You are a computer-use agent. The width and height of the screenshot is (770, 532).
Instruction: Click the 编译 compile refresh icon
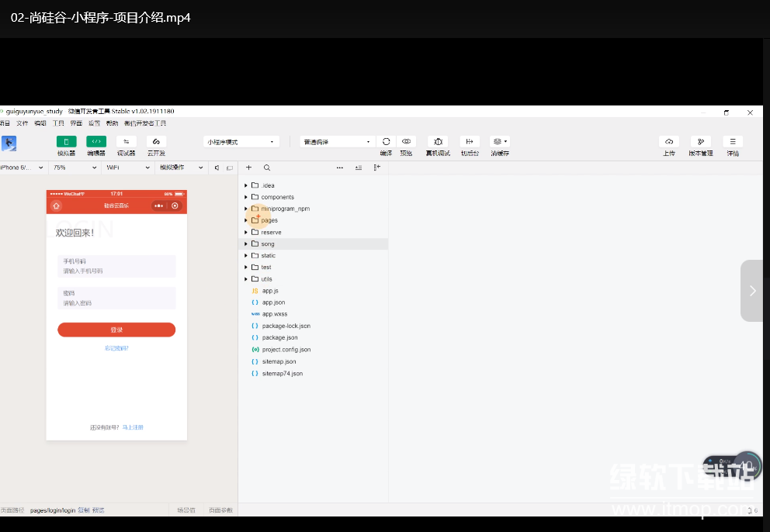386,142
